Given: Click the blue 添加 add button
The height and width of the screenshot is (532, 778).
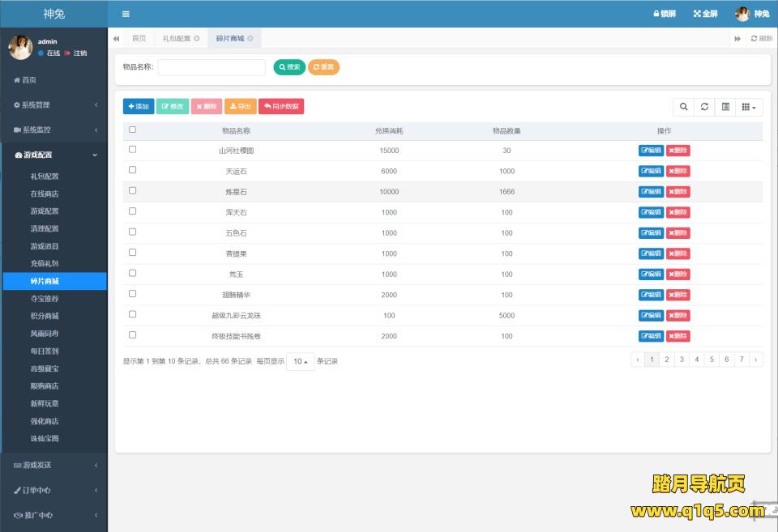Looking at the screenshot, I should (139, 106).
